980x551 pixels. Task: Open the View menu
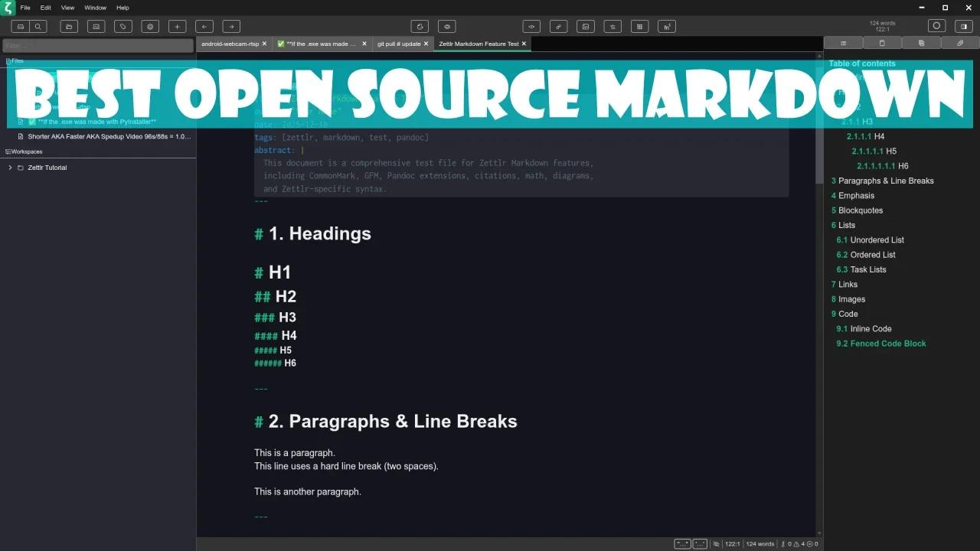pos(67,8)
